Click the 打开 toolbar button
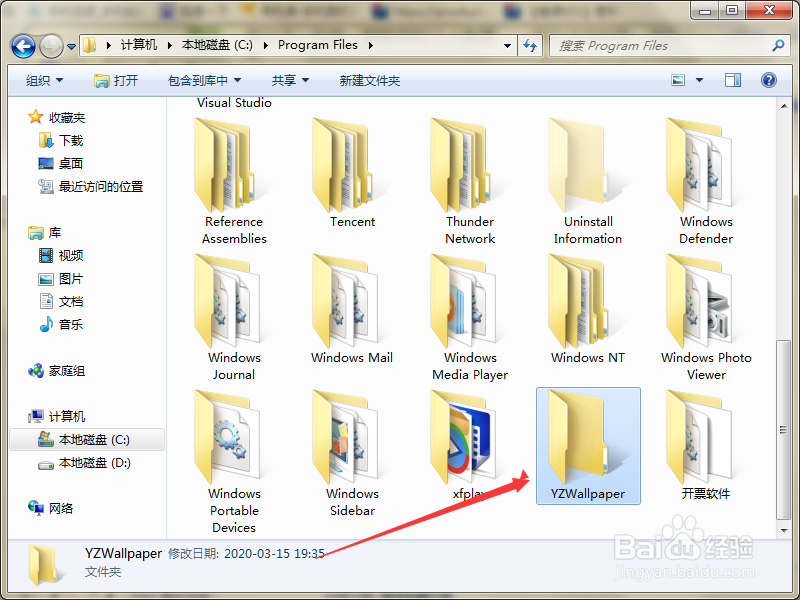800x600 pixels. tap(116, 81)
